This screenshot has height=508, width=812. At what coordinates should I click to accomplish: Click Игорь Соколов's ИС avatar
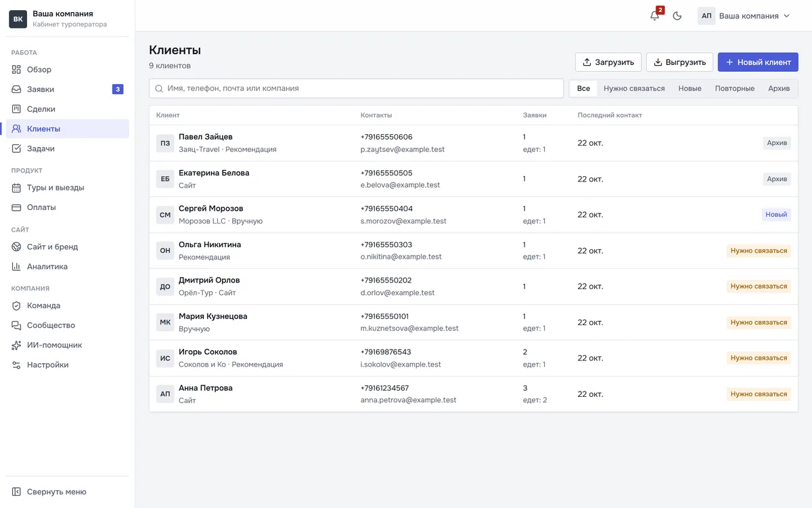click(165, 358)
